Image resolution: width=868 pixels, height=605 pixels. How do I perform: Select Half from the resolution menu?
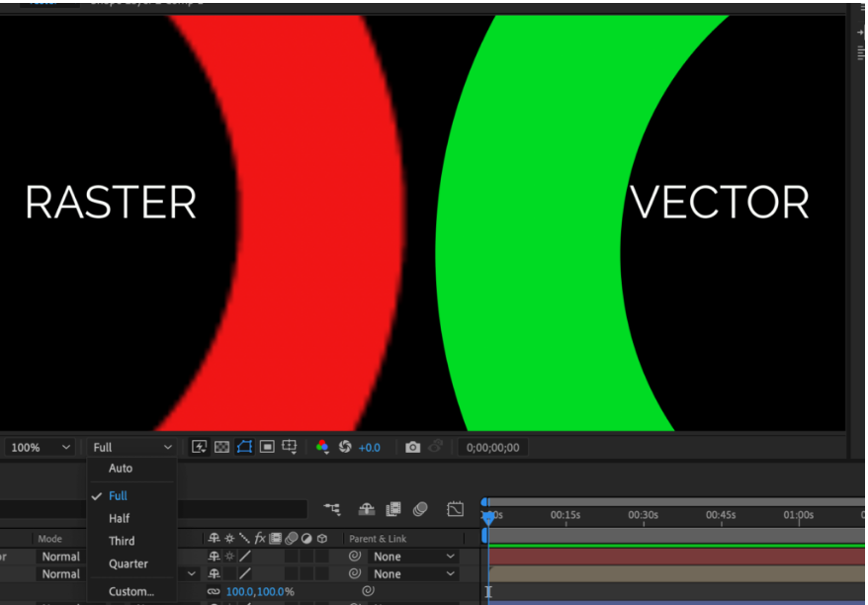(119, 518)
